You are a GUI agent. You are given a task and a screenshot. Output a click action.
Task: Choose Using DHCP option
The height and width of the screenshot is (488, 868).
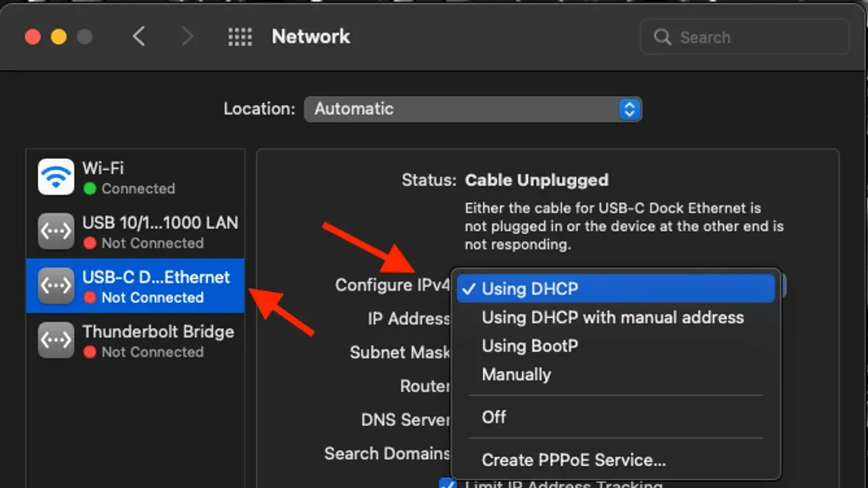(x=616, y=288)
